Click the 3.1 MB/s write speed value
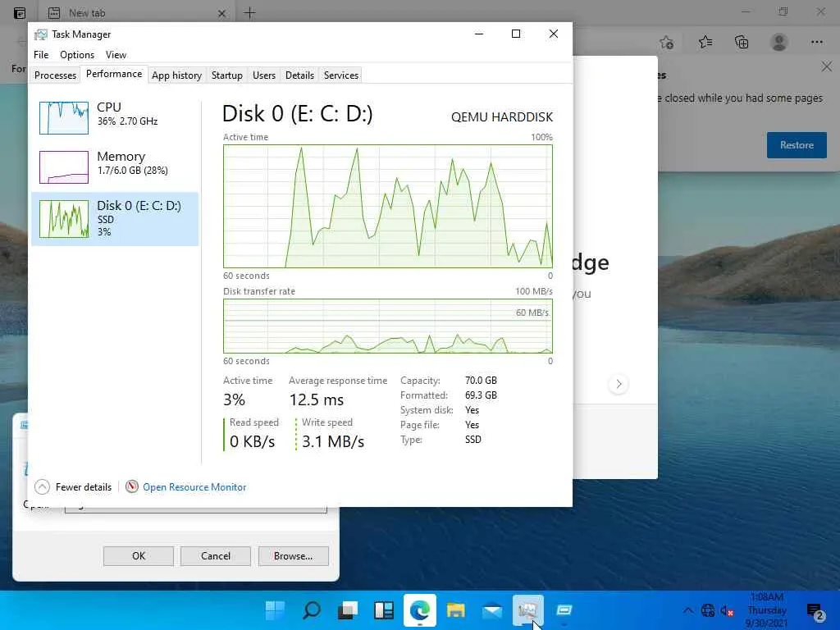The height and width of the screenshot is (630, 840). pos(333,441)
